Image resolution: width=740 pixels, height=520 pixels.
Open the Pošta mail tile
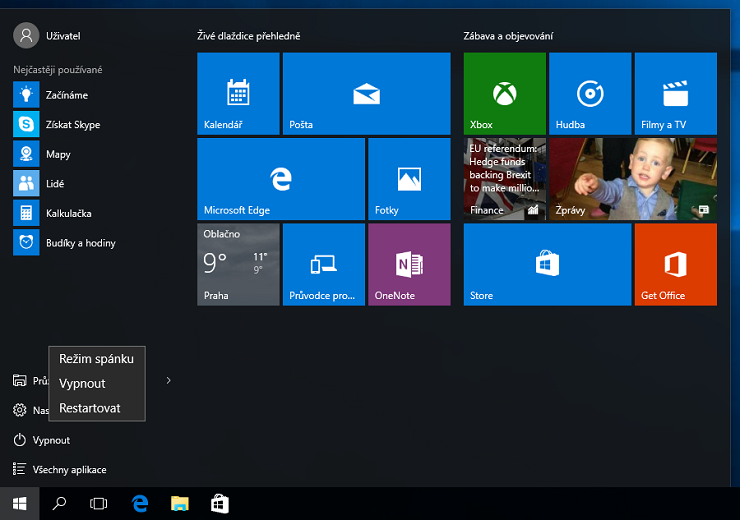click(x=366, y=94)
